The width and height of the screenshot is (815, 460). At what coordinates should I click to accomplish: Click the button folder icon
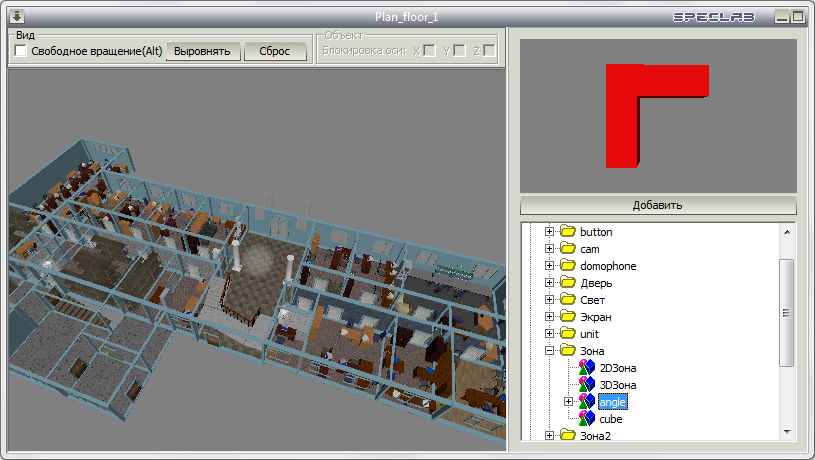(568, 231)
